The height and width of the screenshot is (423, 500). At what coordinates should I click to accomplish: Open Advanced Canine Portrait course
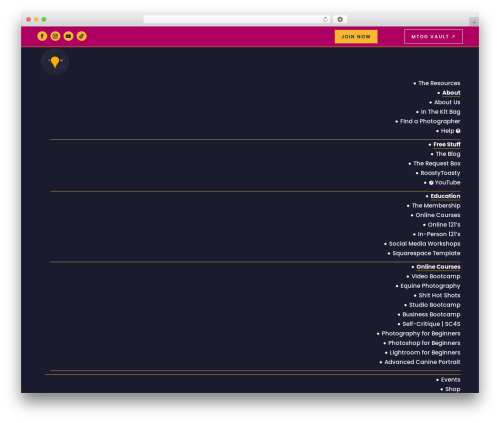pyautogui.click(x=422, y=362)
